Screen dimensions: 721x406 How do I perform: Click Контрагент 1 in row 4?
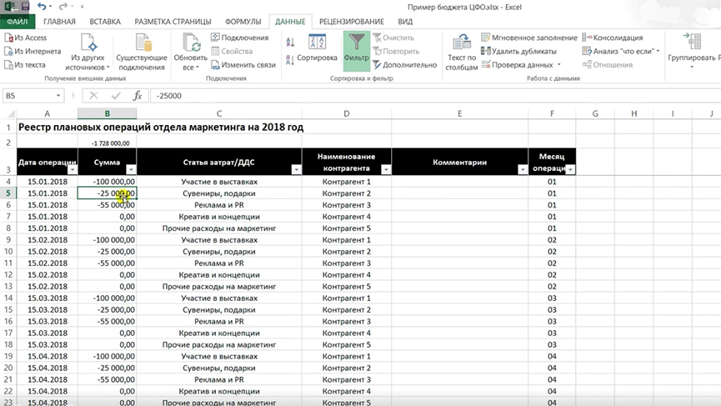coord(346,182)
